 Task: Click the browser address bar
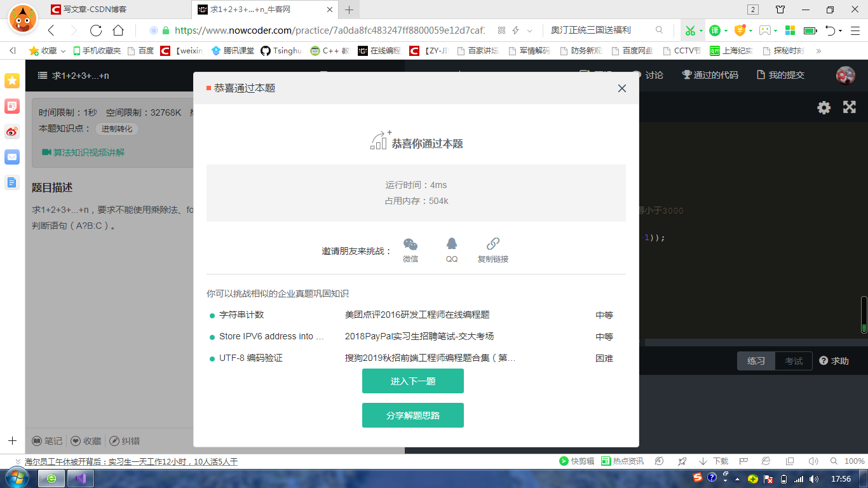(x=318, y=30)
